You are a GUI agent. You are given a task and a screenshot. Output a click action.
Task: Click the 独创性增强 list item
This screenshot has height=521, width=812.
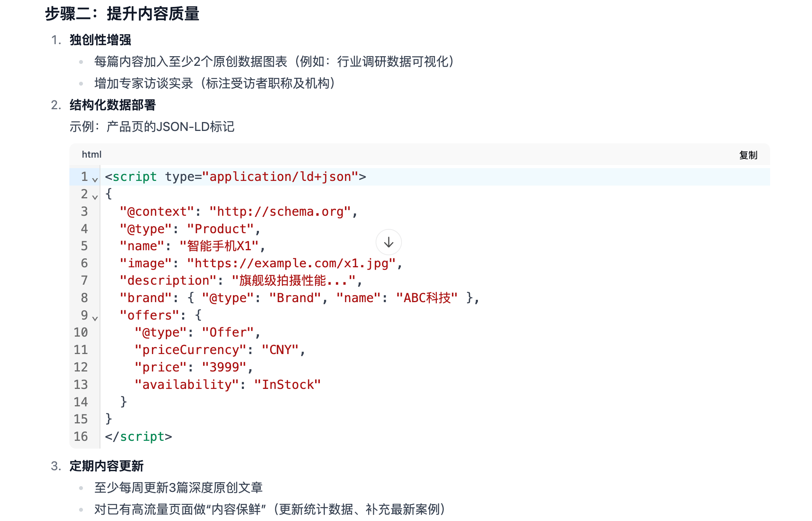tap(100, 40)
